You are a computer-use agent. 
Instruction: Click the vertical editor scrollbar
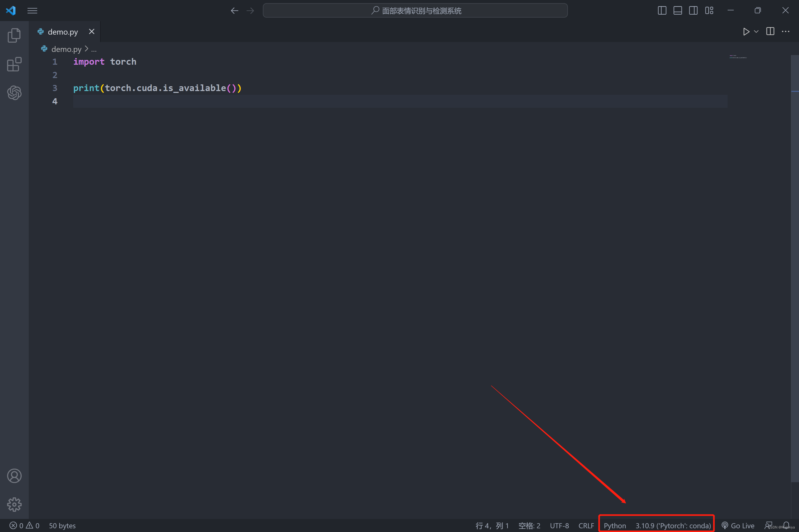[794, 268]
